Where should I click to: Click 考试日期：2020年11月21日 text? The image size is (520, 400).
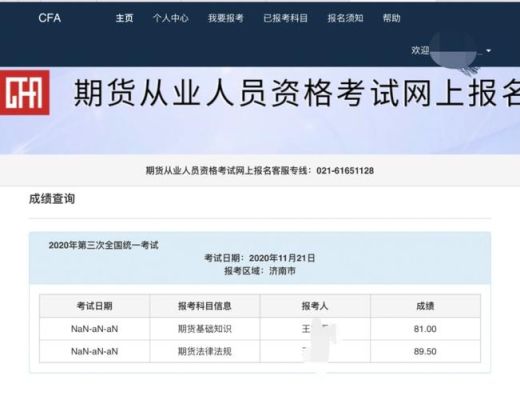click(x=260, y=258)
